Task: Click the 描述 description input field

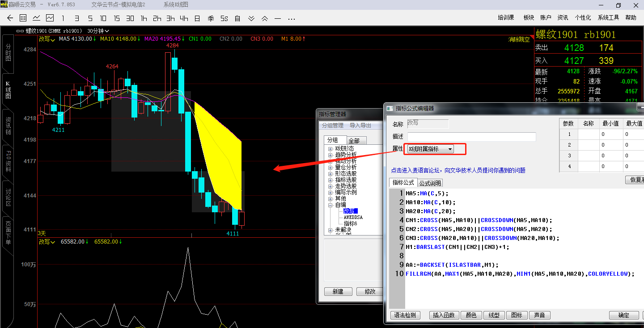Action: (471, 137)
